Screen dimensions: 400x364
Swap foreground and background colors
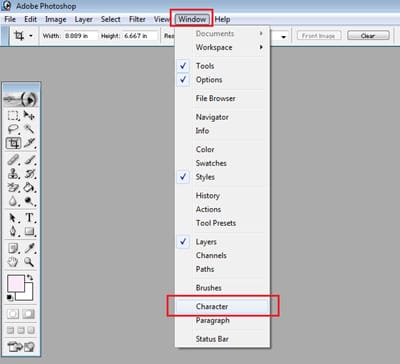(x=30, y=277)
